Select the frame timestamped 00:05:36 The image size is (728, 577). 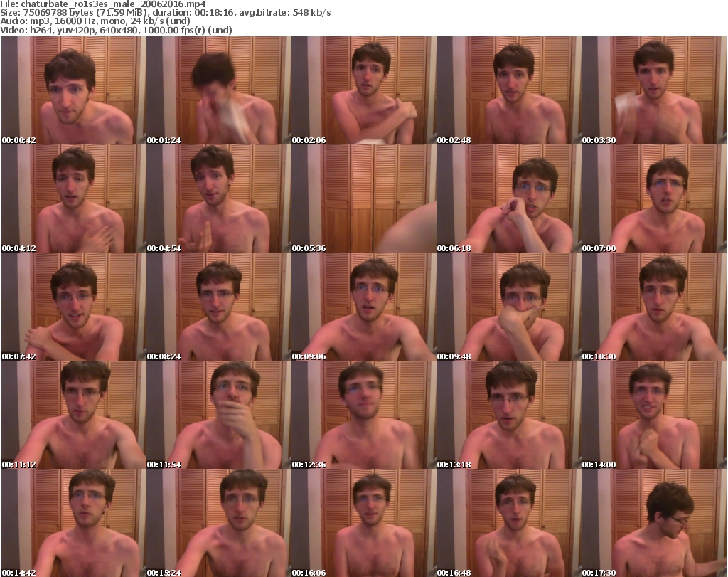coord(363,198)
